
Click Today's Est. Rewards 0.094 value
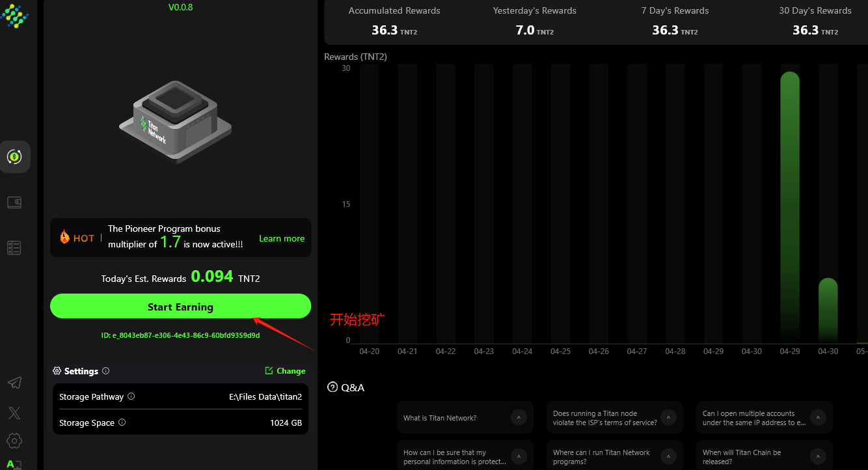tap(212, 277)
